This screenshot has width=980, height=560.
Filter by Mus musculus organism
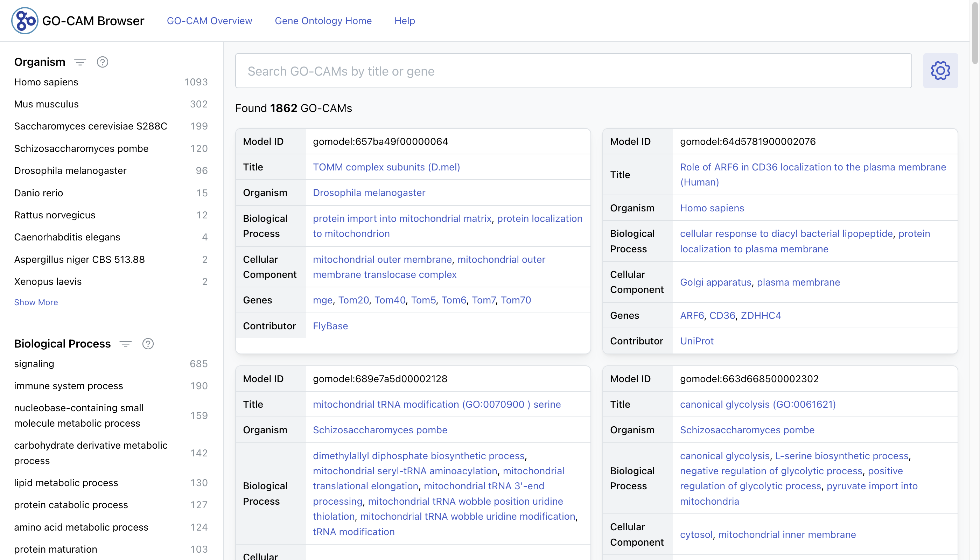(x=46, y=104)
